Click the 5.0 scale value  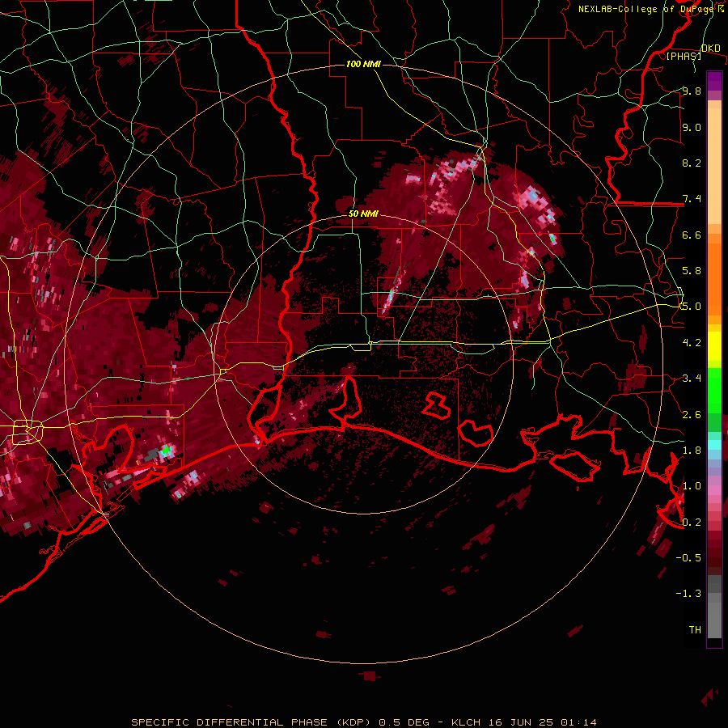click(692, 307)
